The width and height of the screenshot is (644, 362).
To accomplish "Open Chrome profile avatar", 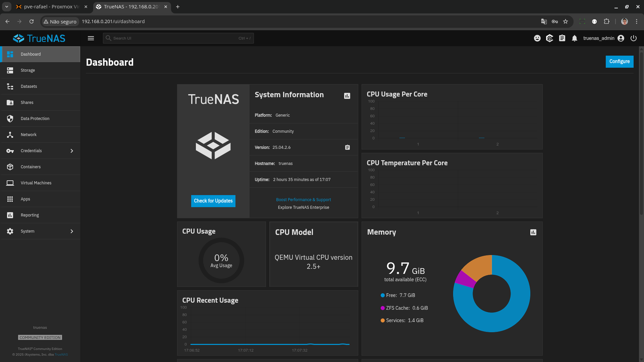I will [625, 21].
